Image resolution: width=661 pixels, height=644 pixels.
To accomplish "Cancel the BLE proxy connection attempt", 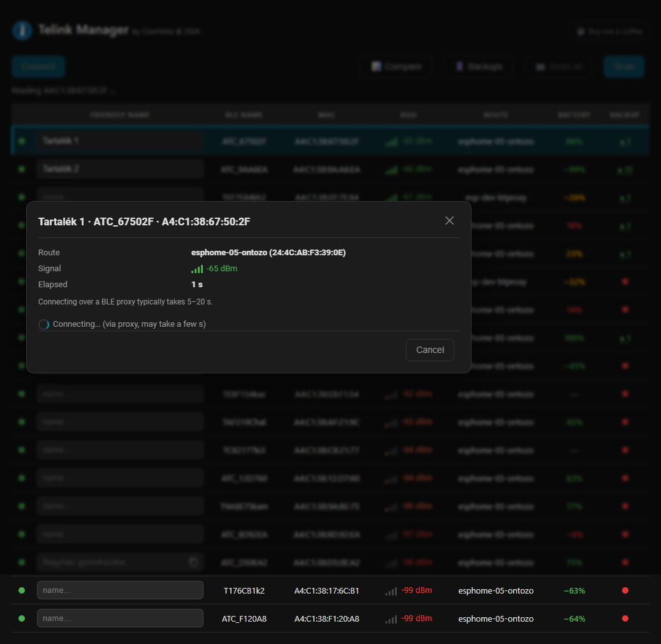I will click(x=429, y=350).
